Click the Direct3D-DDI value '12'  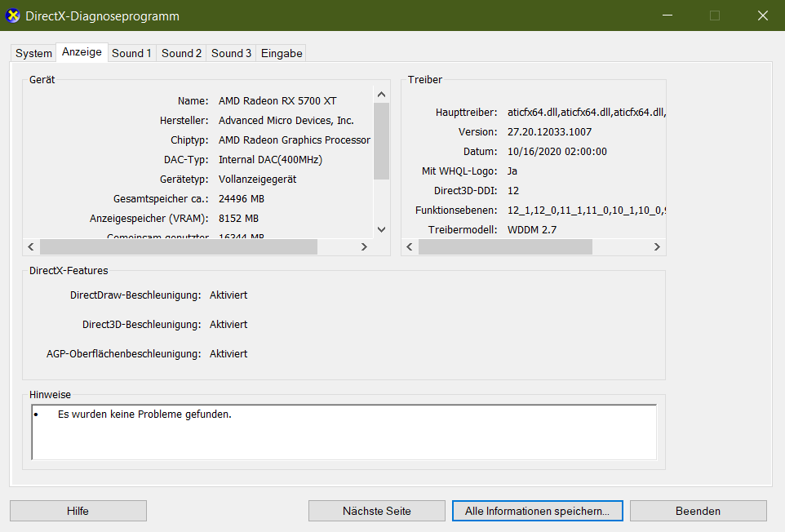tap(513, 191)
